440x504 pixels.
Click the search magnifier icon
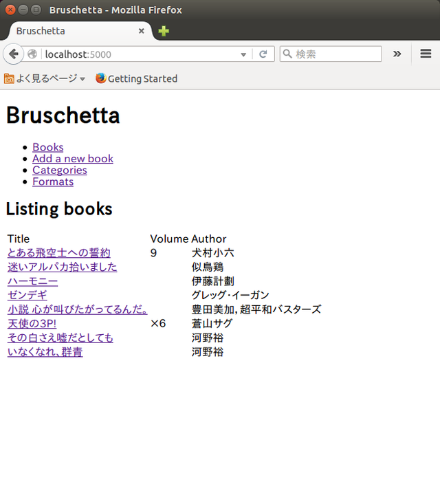coord(287,54)
